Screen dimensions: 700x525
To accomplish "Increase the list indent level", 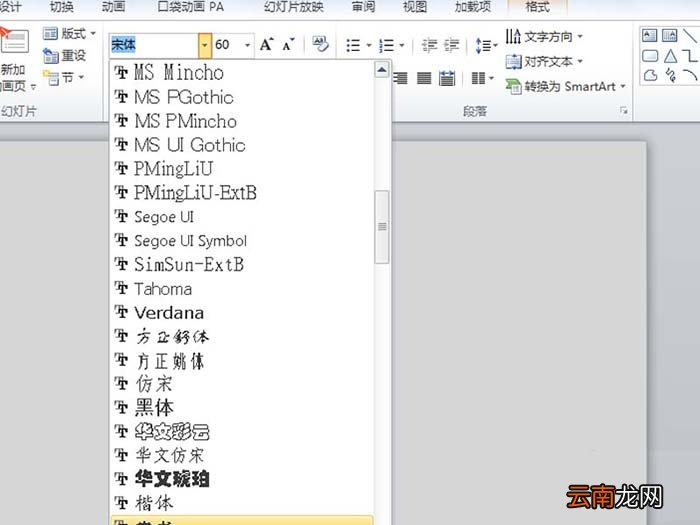I will pos(451,45).
